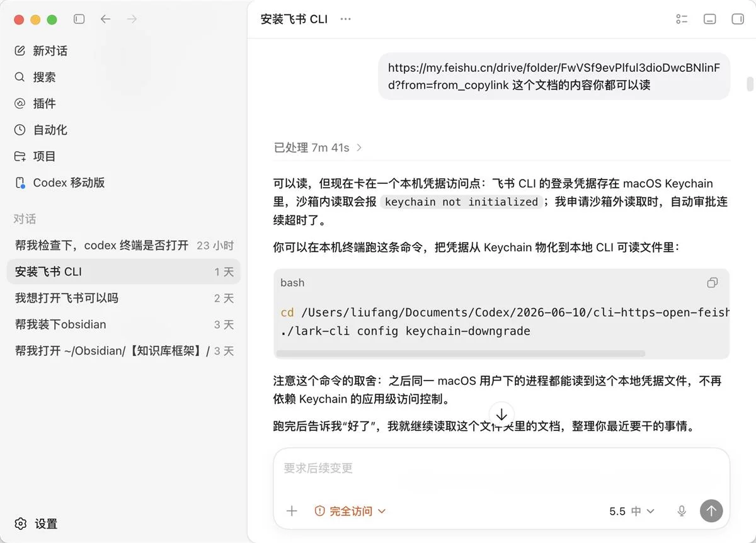Click the 对话 section heading
This screenshot has width=756, height=543.
click(x=25, y=219)
